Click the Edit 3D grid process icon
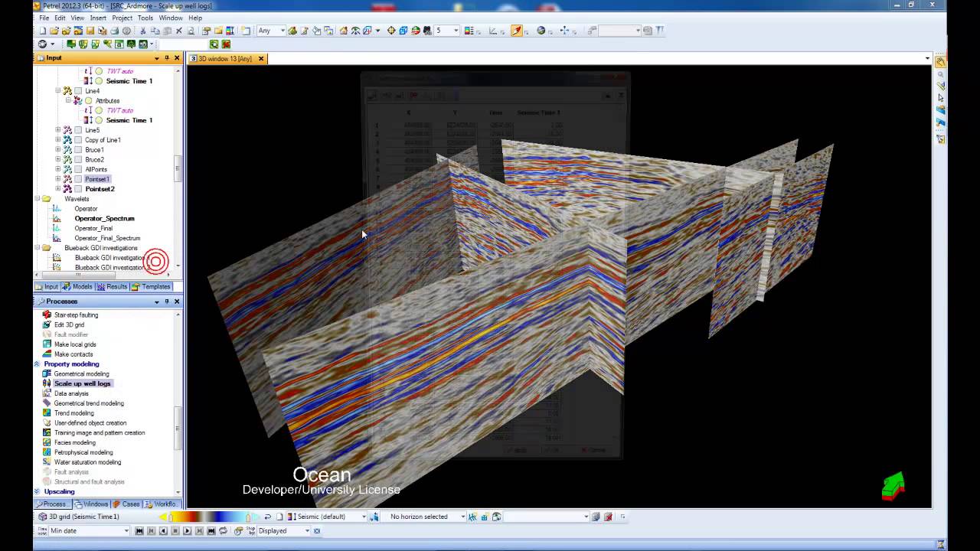Image resolution: width=980 pixels, height=551 pixels. (x=47, y=324)
